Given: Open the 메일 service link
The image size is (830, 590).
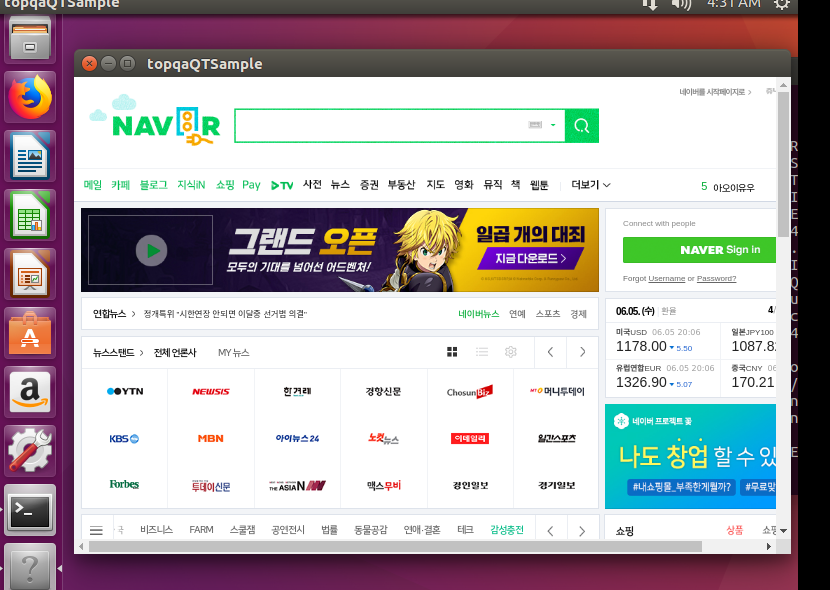Looking at the screenshot, I should click(93, 185).
